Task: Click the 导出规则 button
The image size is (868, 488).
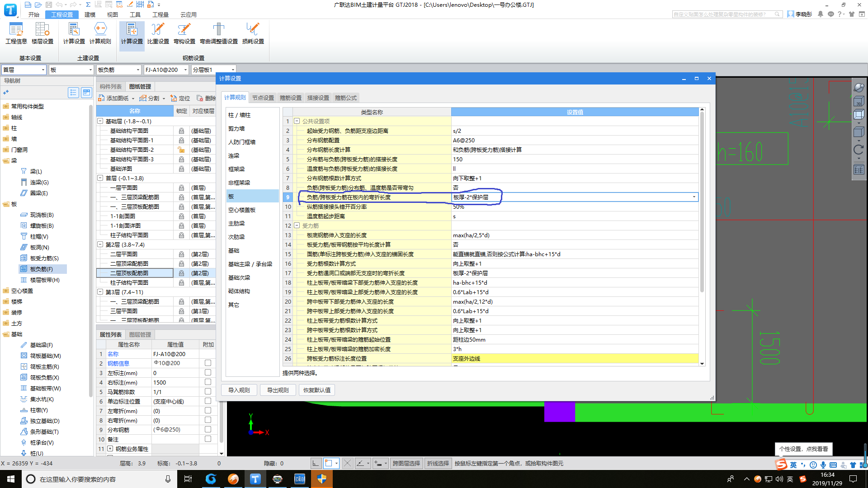Action: [278, 390]
